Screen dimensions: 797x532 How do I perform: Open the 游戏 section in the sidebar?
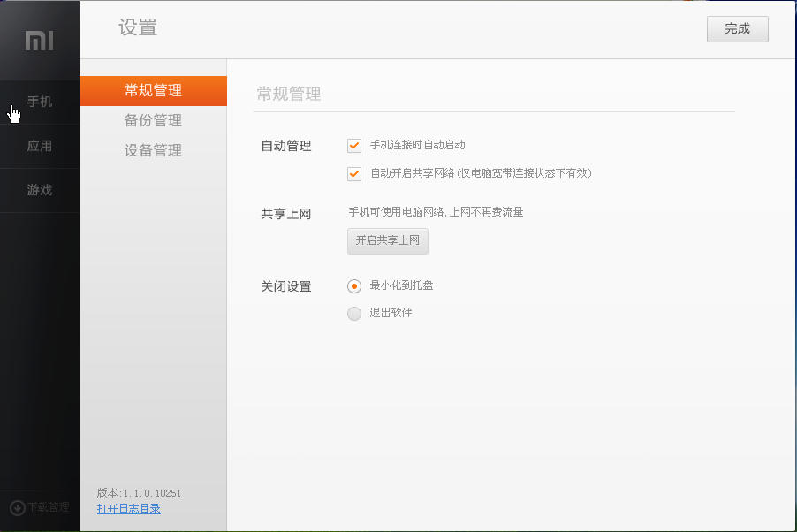(x=39, y=189)
